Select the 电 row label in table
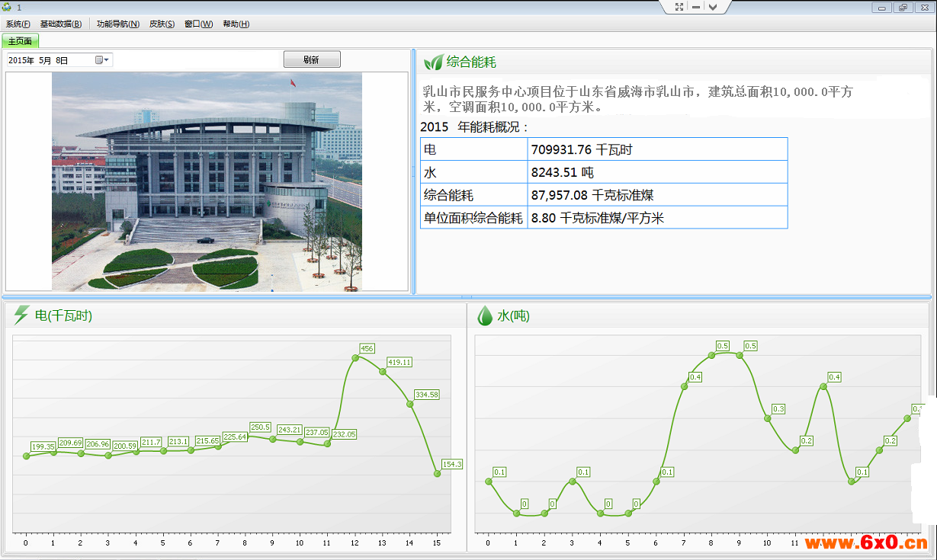Viewport: 937px width, 560px height. click(x=473, y=149)
